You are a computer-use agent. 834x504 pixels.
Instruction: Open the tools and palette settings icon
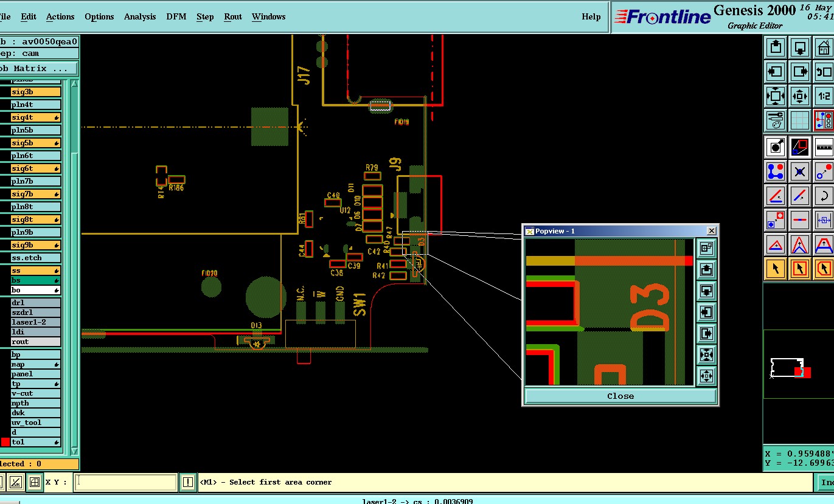point(776,120)
